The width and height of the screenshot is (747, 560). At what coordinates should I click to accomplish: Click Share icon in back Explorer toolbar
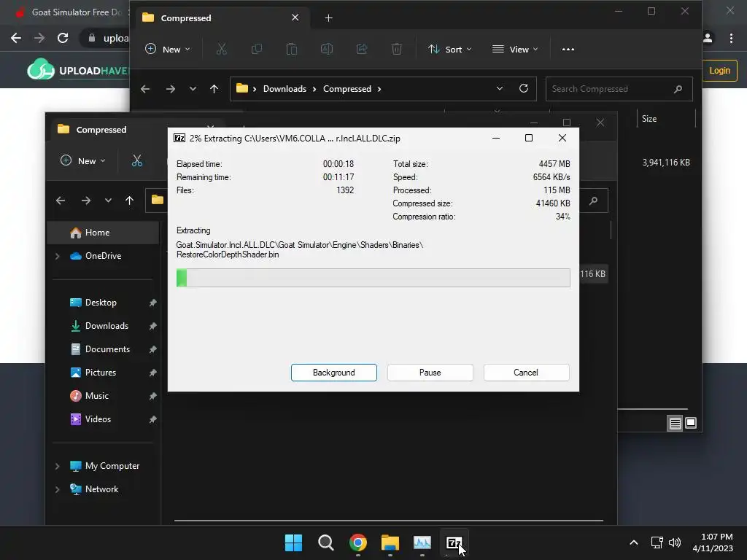coord(362,49)
